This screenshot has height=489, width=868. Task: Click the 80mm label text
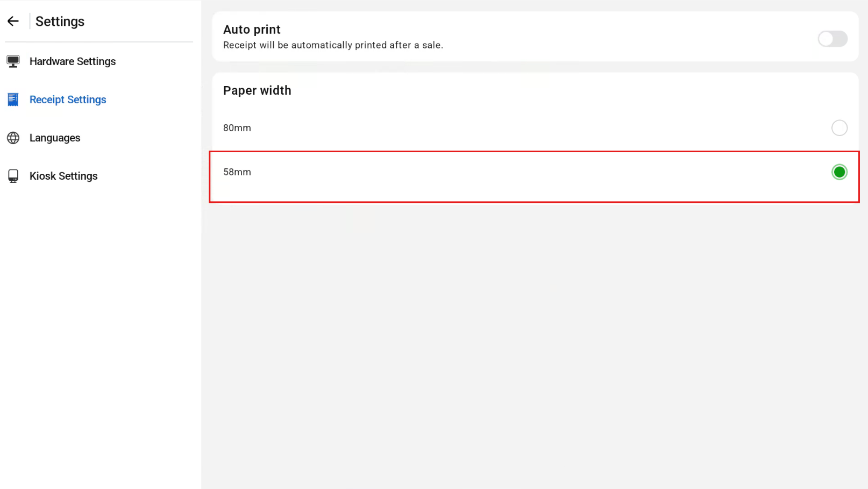coord(237,128)
